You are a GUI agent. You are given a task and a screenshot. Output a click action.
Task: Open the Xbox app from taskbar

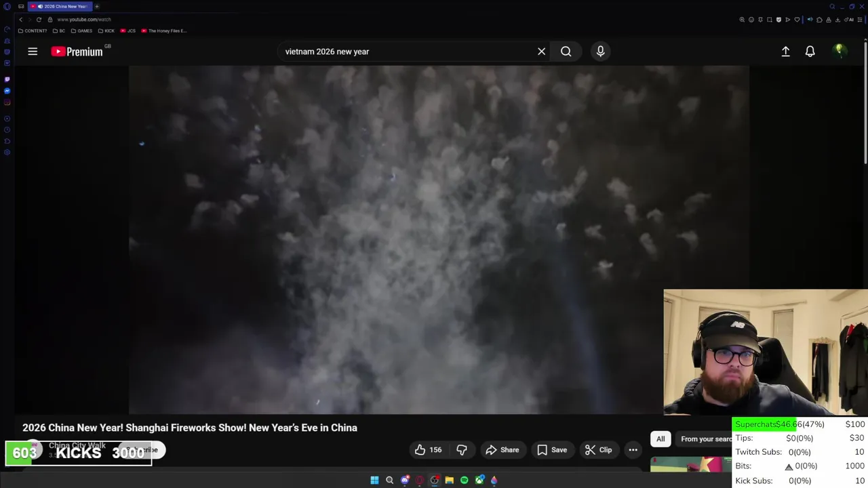[x=479, y=480]
